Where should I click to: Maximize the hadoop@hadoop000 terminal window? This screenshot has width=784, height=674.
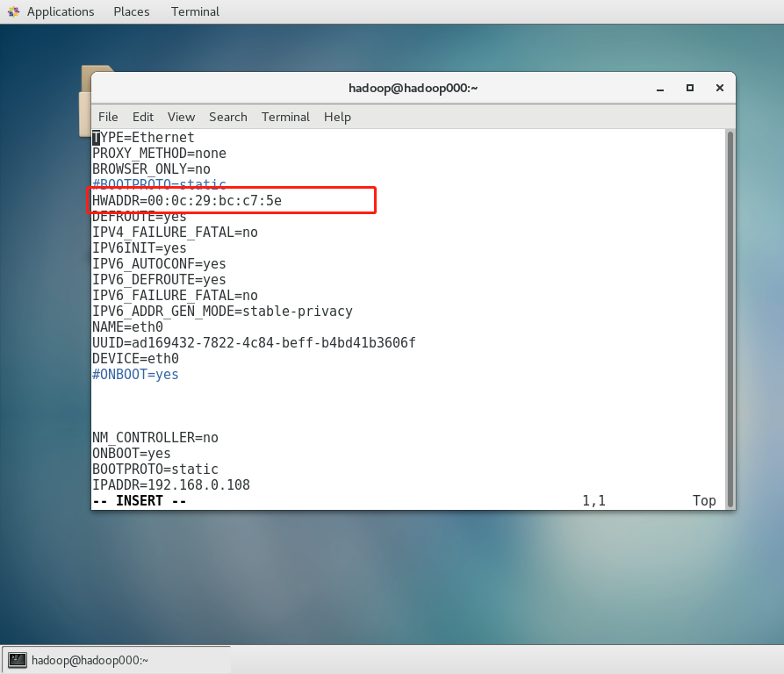[x=690, y=88]
